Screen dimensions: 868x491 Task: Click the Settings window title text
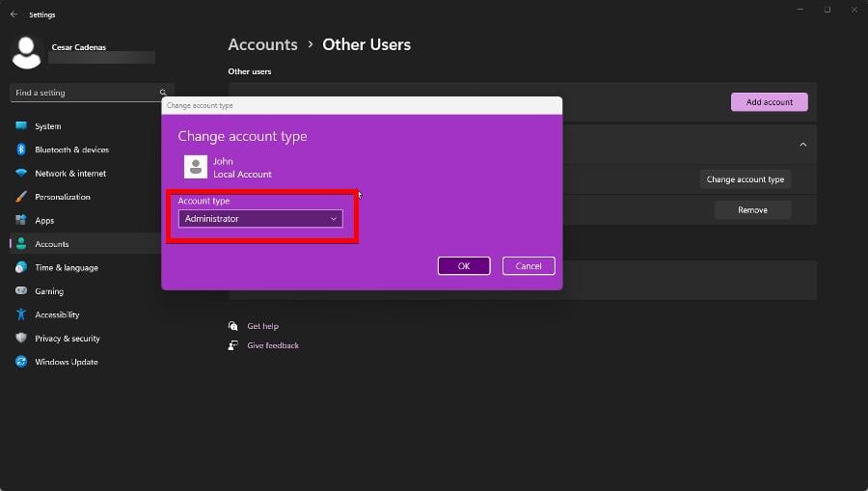42,14
